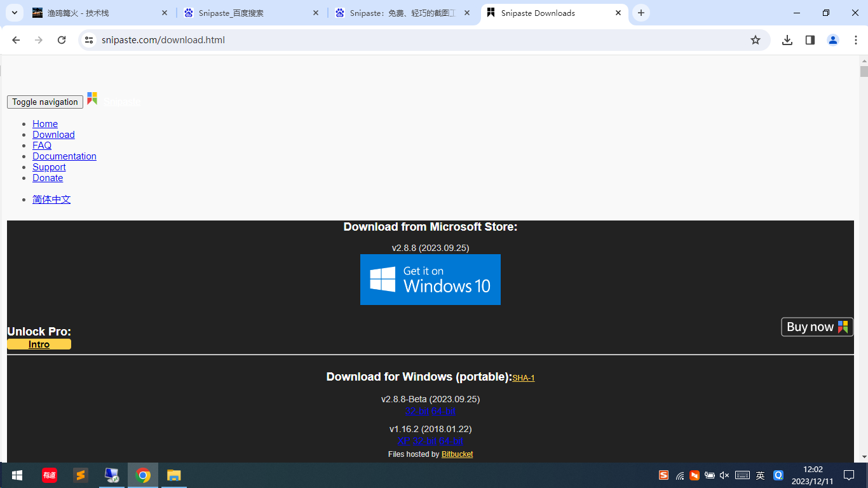
Task: Open the red Youdao app in taskbar
Action: tap(49, 475)
